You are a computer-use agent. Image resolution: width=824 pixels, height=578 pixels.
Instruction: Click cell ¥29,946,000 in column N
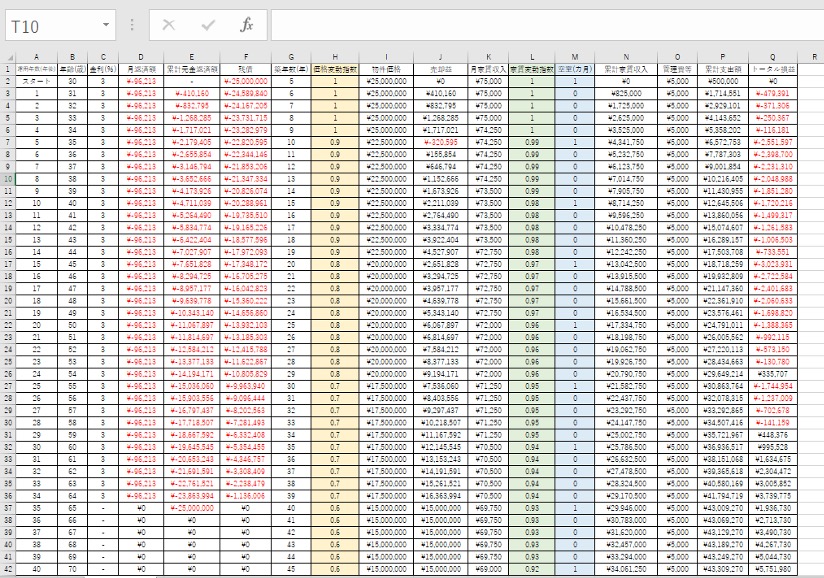click(626, 508)
